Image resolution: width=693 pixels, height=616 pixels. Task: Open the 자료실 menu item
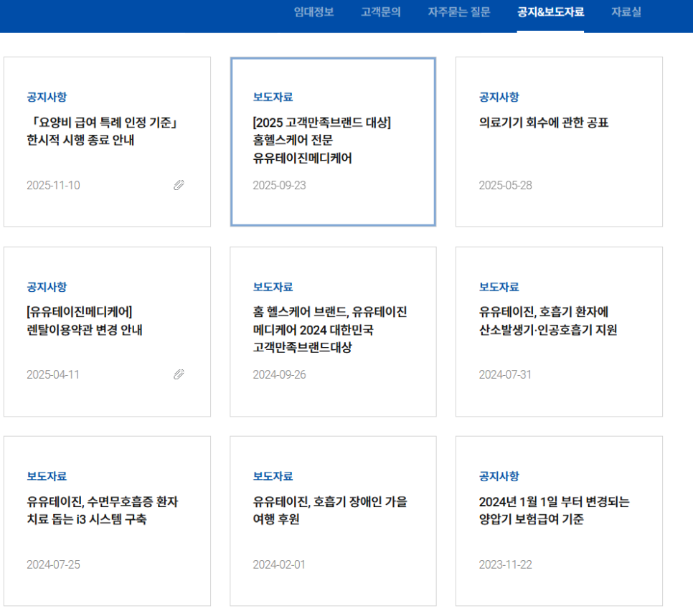point(626,12)
